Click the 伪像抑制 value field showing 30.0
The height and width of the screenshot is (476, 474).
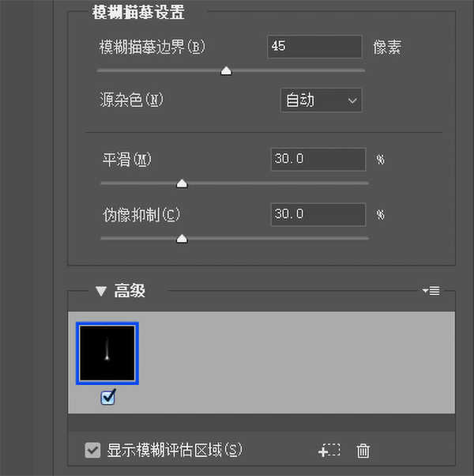[x=318, y=214]
